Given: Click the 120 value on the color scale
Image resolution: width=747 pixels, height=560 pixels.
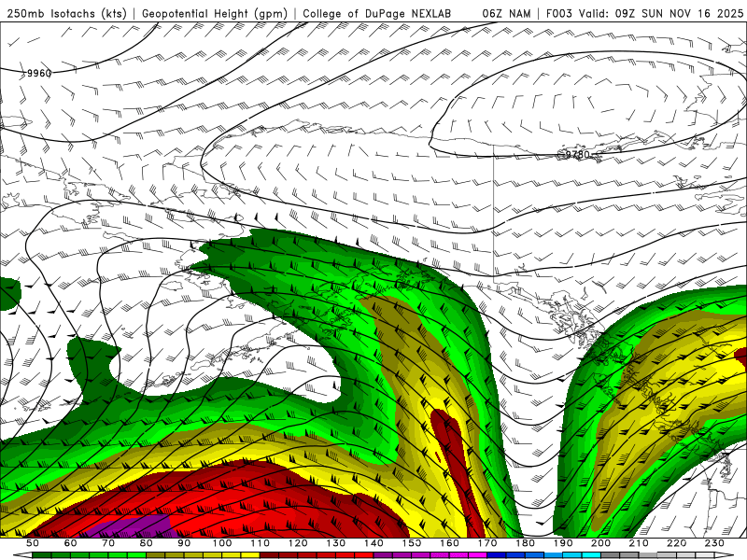Looking at the screenshot, I should (x=298, y=543).
